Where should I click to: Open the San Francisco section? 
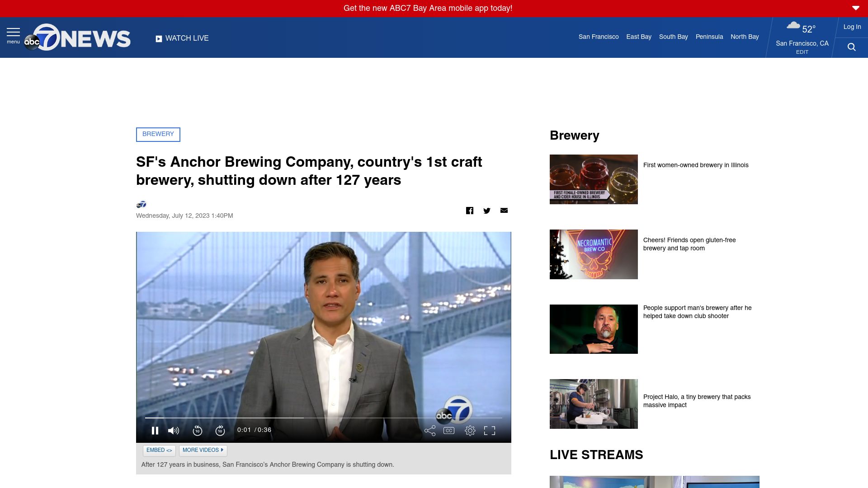coord(599,37)
